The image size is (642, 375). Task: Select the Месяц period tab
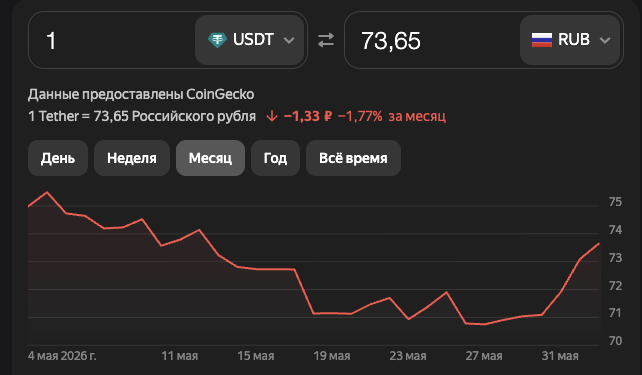(x=210, y=158)
